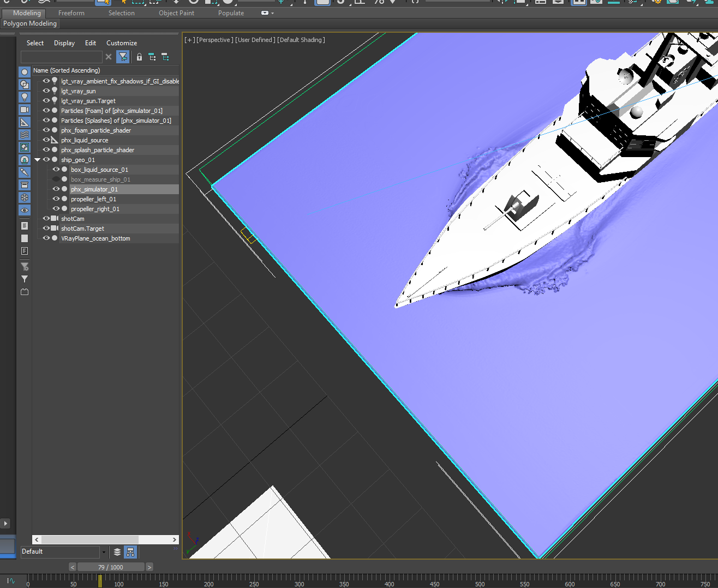Hide lgt_vray_sun.Target via its eye icon
This screenshot has height=588, width=718.
[46, 100]
